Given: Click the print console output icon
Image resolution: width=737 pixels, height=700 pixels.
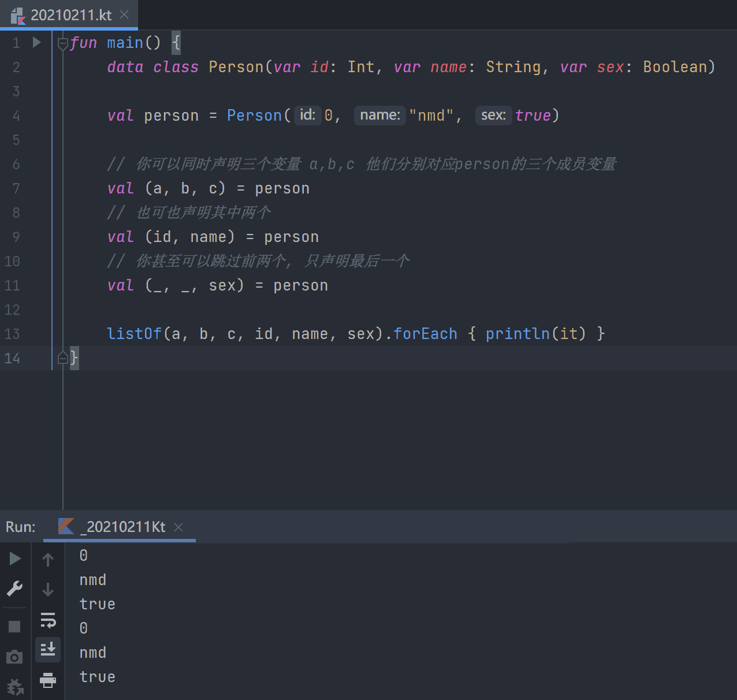Looking at the screenshot, I should coord(48,680).
